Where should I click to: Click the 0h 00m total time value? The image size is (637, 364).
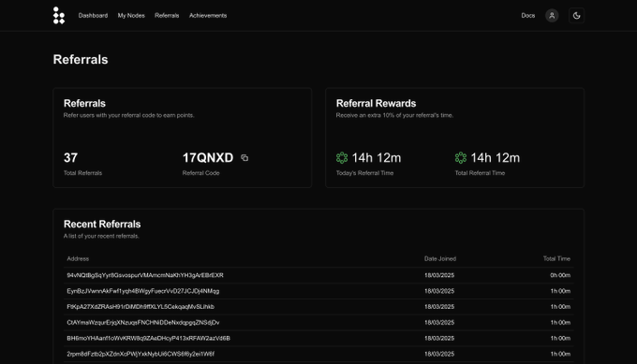click(x=560, y=275)
